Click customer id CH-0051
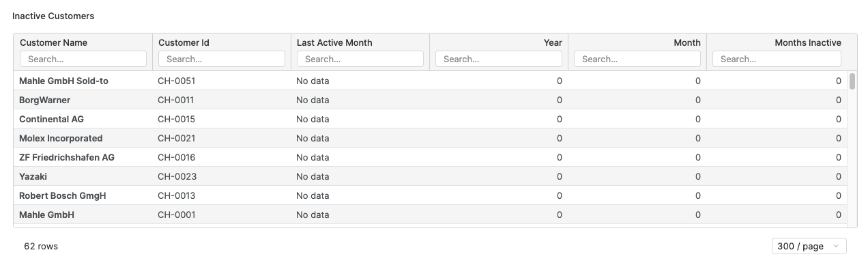 click(x=176, y=81)
